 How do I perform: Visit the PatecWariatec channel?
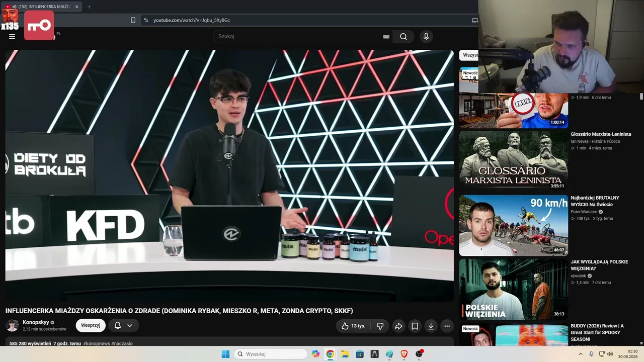click(584, 212)
